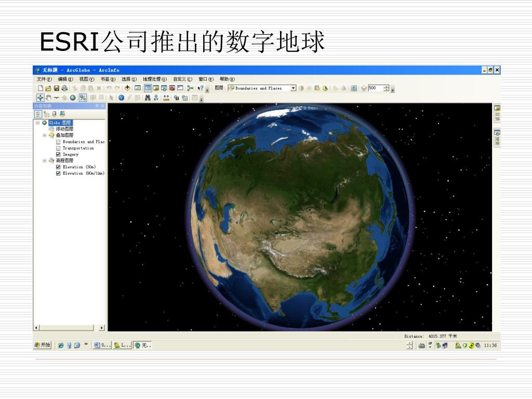This screenshot has width=532, height=399.
Task: Open the Go To XY tool
Action: [156, 98]
